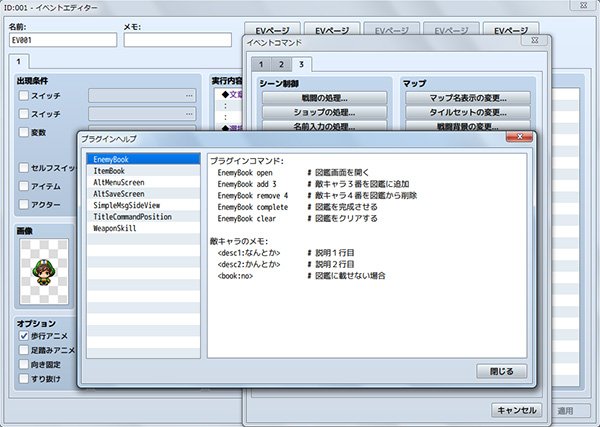Viewport: 600px width, 427px height.
Task: Click the 'EnemyBook remove 4' command line
Action: (253, 196)
